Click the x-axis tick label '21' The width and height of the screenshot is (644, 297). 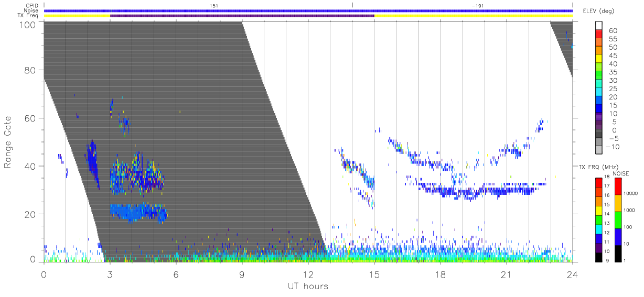coord(506,275)
